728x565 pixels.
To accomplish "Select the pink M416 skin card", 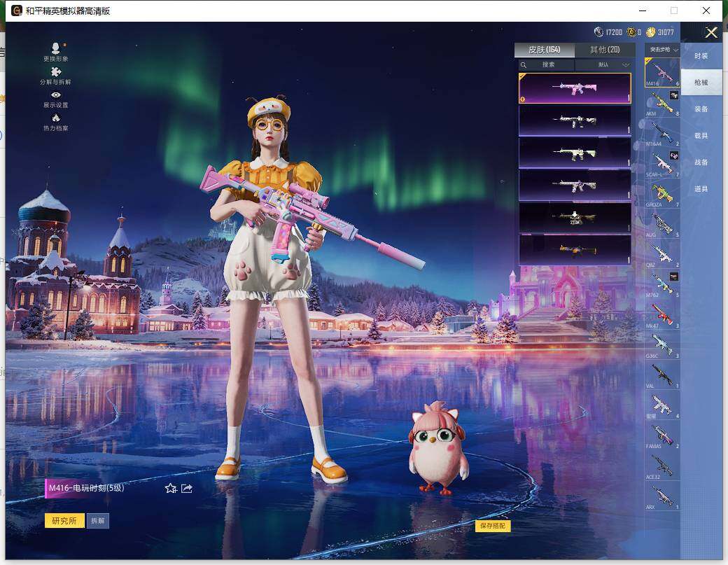I will pos(575,88).
